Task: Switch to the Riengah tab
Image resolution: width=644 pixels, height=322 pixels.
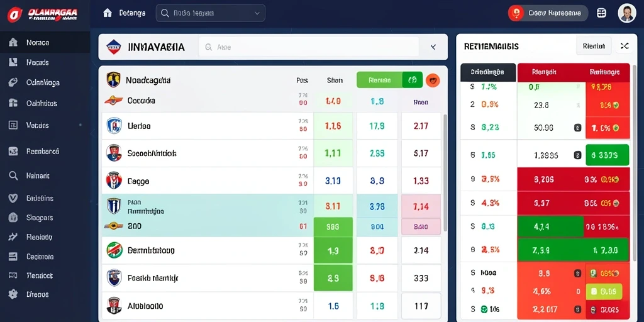Action: coord(544,72)
